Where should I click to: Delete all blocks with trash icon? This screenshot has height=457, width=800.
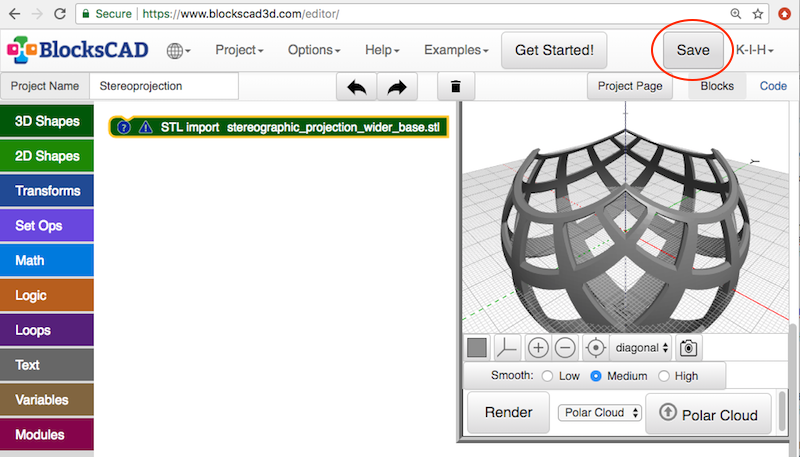click(456, 87)
